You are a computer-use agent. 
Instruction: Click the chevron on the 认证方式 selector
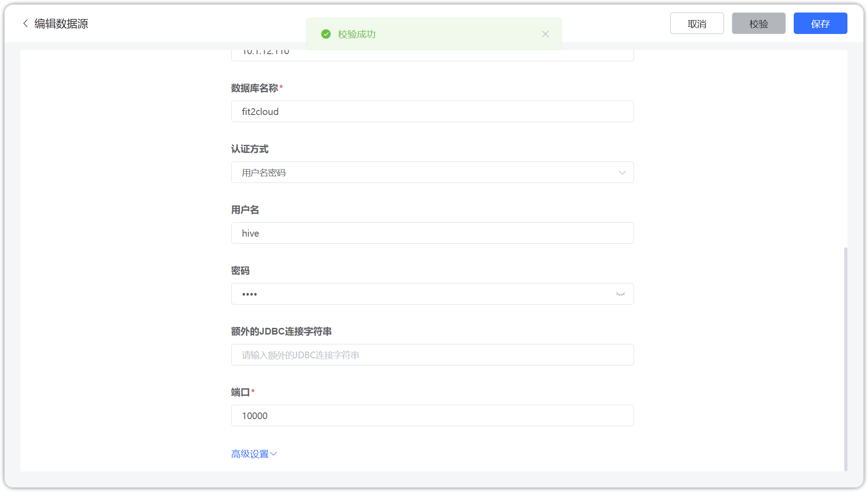pos(622,172)
